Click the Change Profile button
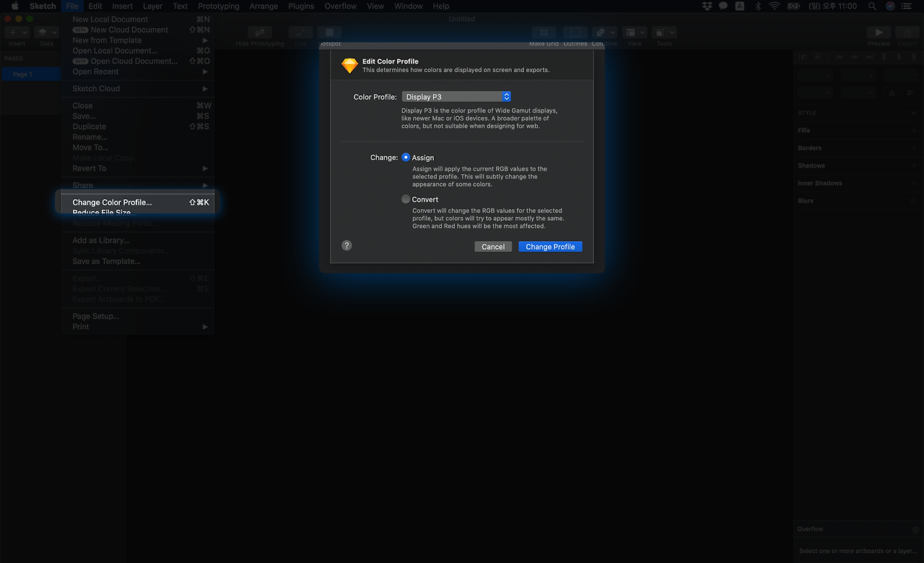This screenshot has height=563, width=924. pyautogui.click(x=550, y=247)
